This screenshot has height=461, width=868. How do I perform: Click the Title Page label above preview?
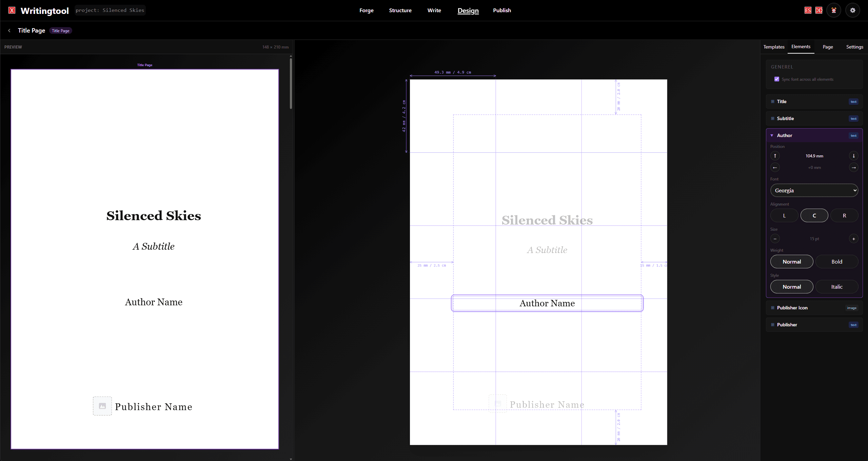point(145,65)
